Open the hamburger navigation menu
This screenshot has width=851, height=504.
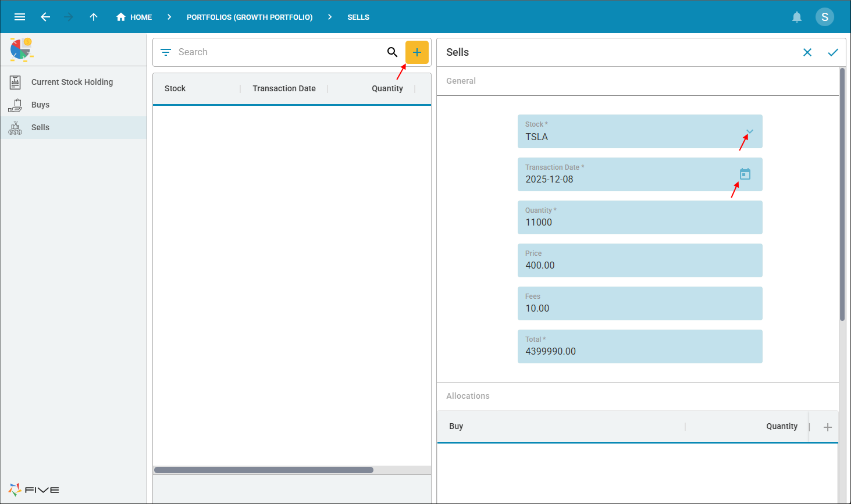20,17
